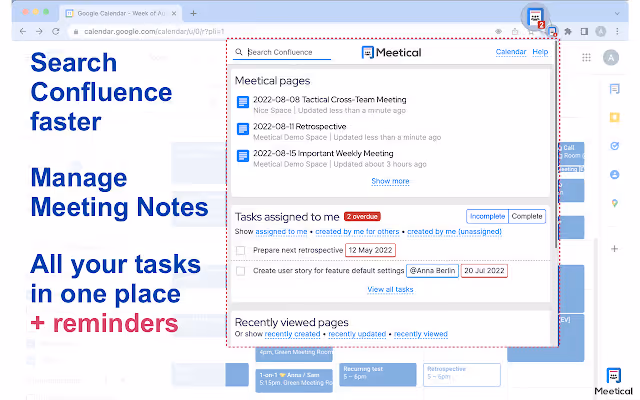
Task: Show recently updated pages
Action: pos(357,334)
